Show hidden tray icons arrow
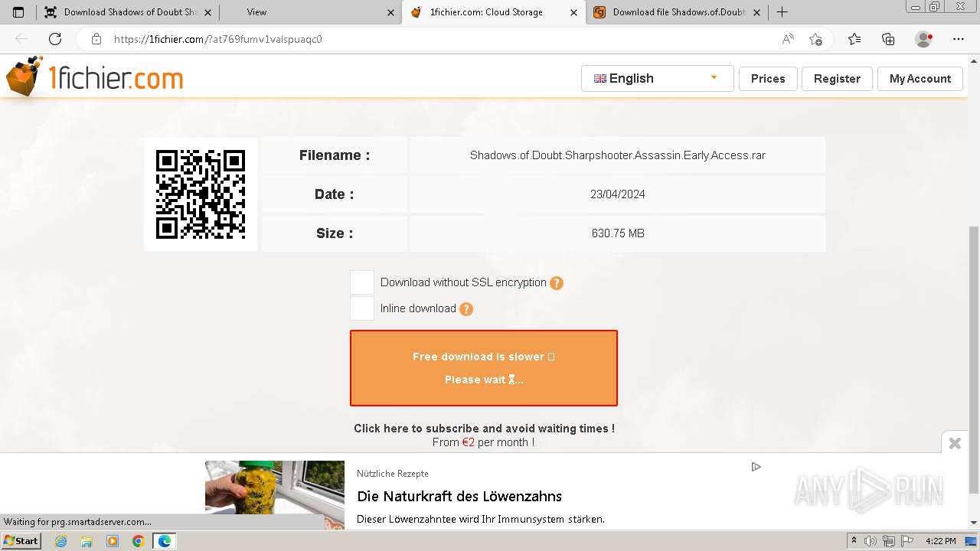This screenshot has width=980, height=551. click(854, 541)
